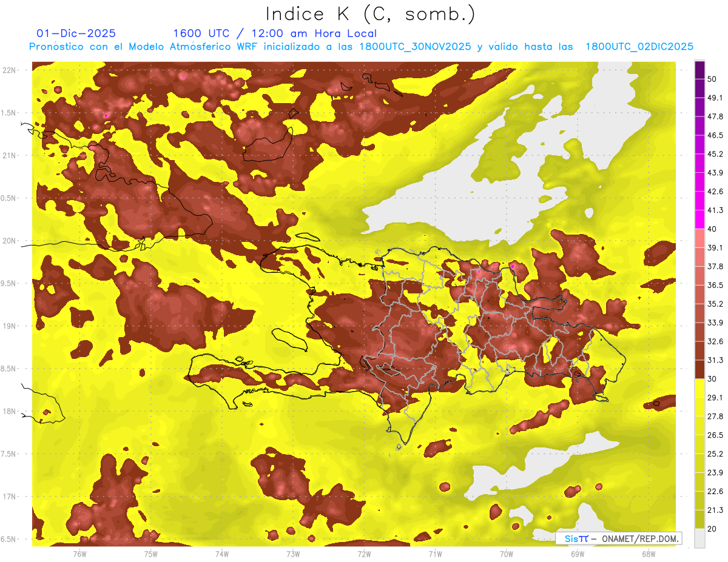The image size is (728, 562).
Task: Pick the dark purple swatch above 50
Action: [700, 70]
